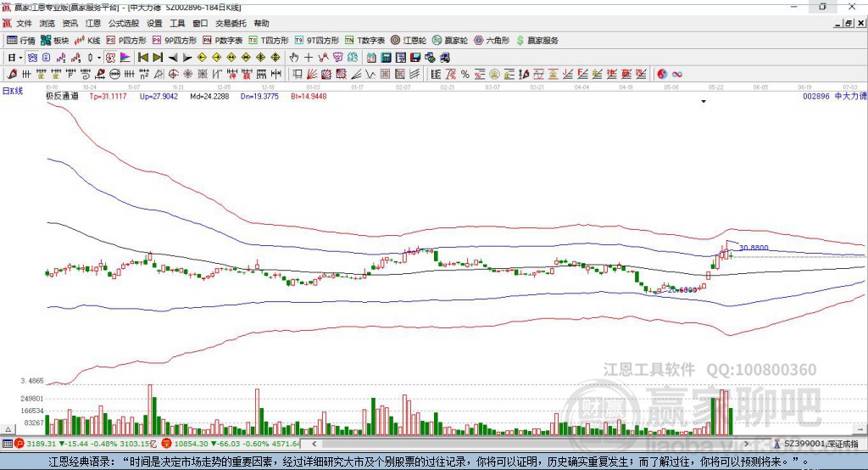
Task: Move chart right with black right arrow
Action: tap(187, 58)
